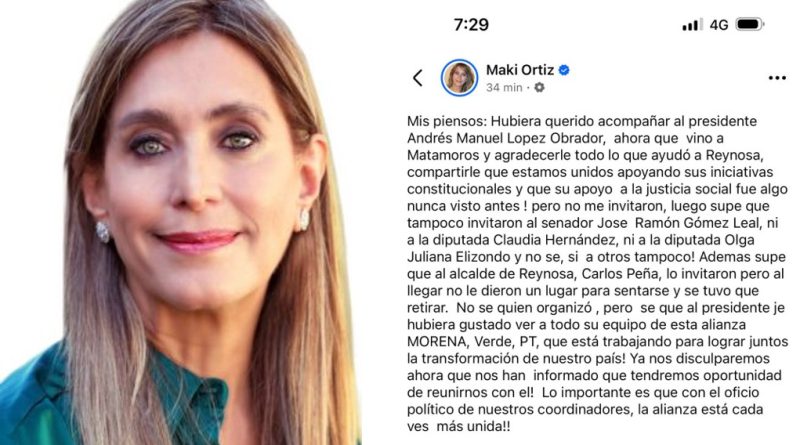
Task: Click the post privacy gear icon
Action: 539,88
